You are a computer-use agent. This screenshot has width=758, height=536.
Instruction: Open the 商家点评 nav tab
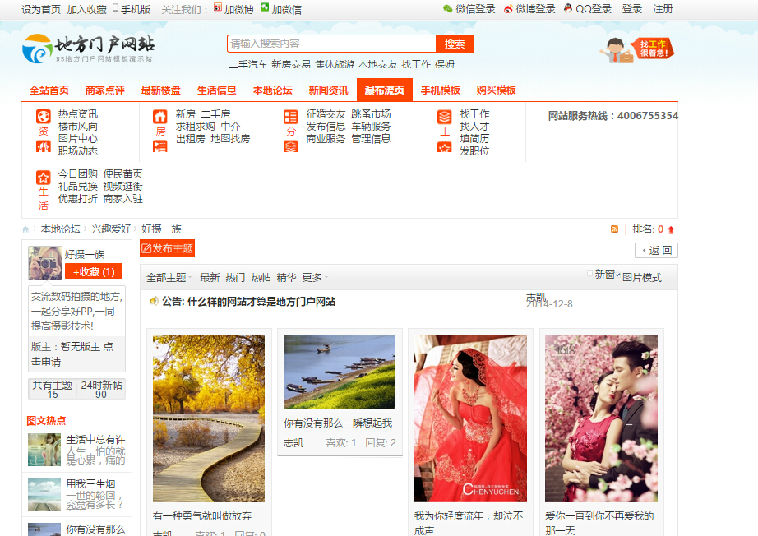click(x=105, y=90)
